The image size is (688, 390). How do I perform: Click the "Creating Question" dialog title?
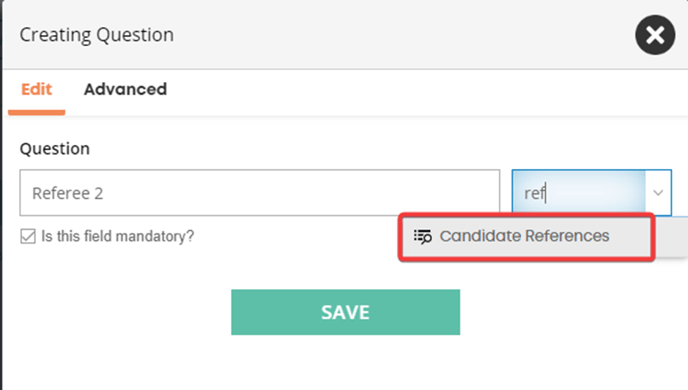[x=97, y=35]
